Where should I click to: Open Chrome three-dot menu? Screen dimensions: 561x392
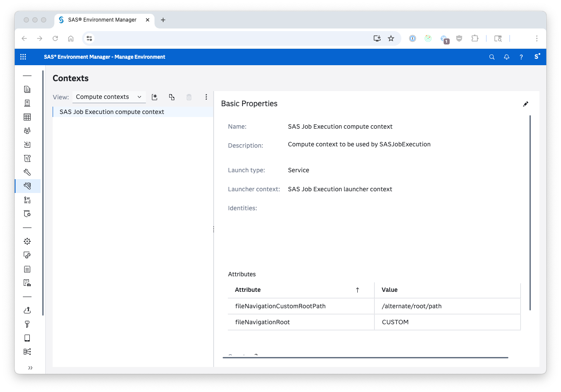[x=537, y=38]
